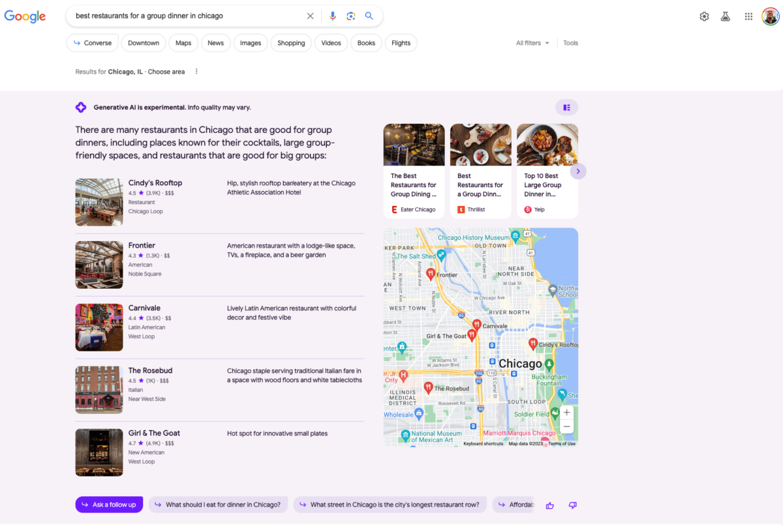
Task: Click the Carnivale map pin
Action: pyautogui.click(x=477, y=325)
